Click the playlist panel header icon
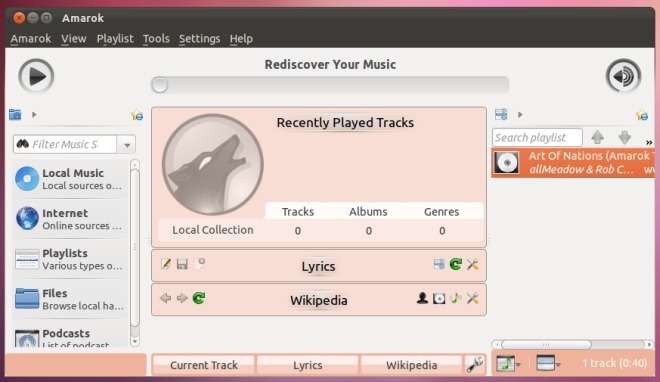Viewport: 660px width, 382px height. [501, 114]
